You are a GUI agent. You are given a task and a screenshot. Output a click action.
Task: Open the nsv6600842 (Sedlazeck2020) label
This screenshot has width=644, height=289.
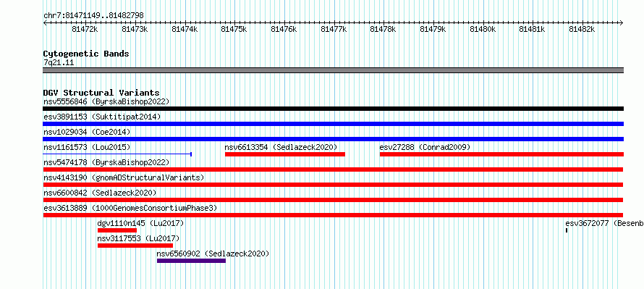point(100,193)
